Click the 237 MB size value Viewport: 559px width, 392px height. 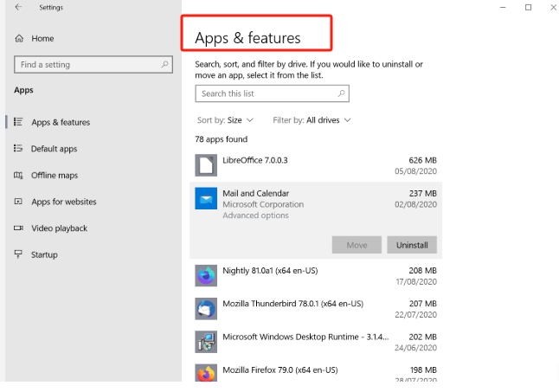coord(422,193)
